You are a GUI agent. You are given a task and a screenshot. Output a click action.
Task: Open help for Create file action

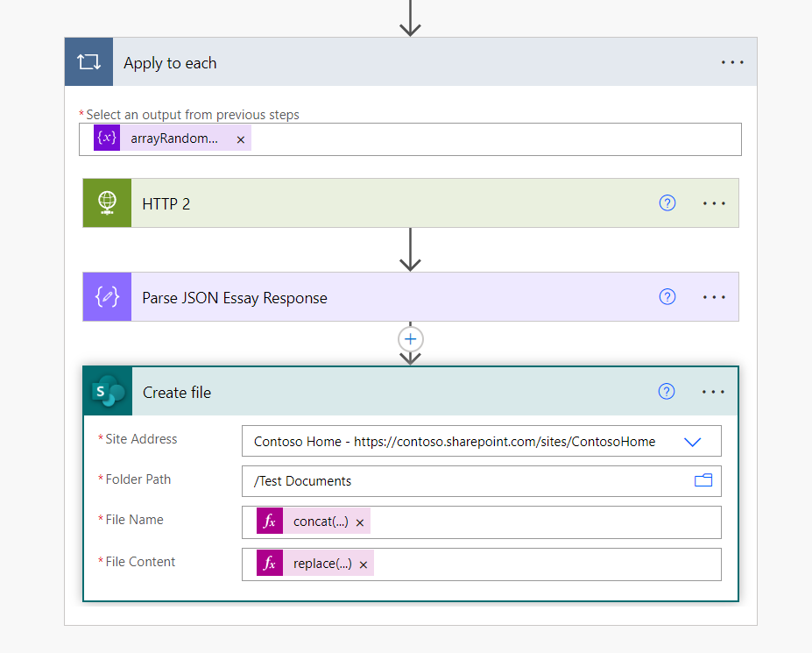[667, 392]
